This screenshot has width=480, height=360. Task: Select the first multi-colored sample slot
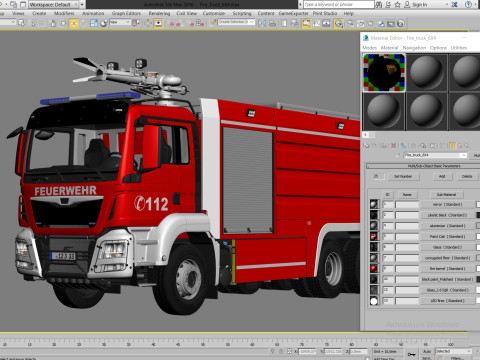click(x=384, y=72)
